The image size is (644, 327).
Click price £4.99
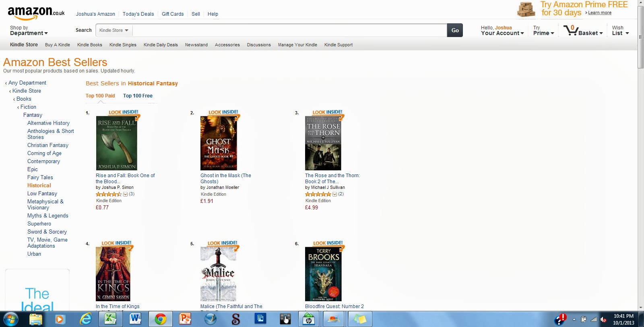[x=312, y=208]
